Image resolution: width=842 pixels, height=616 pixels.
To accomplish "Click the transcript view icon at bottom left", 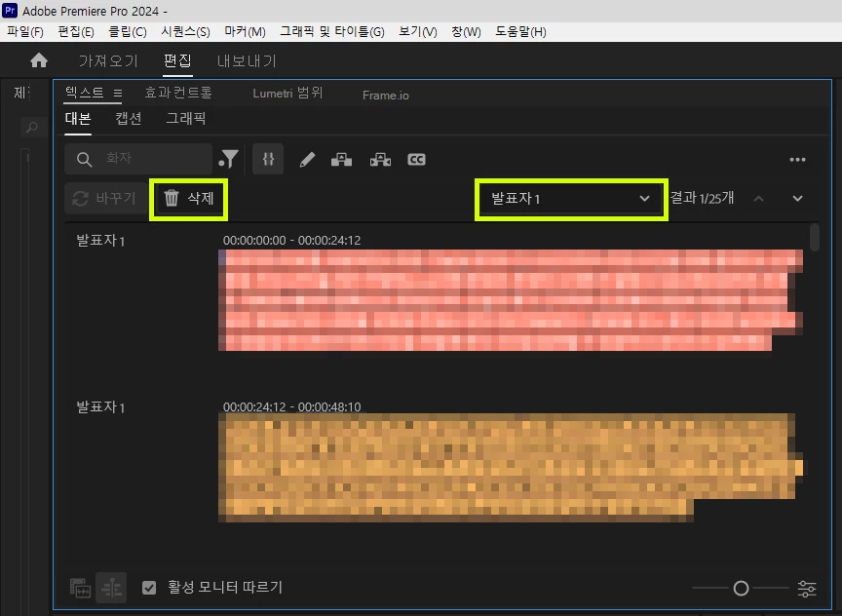I will (x=80, y=588).
